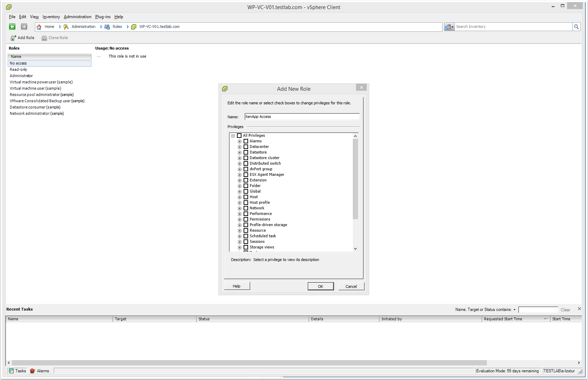This screenshot has width=588, height=380.
Task: Expand the Scheduled task privilege node
Action: tap(239, 236)
